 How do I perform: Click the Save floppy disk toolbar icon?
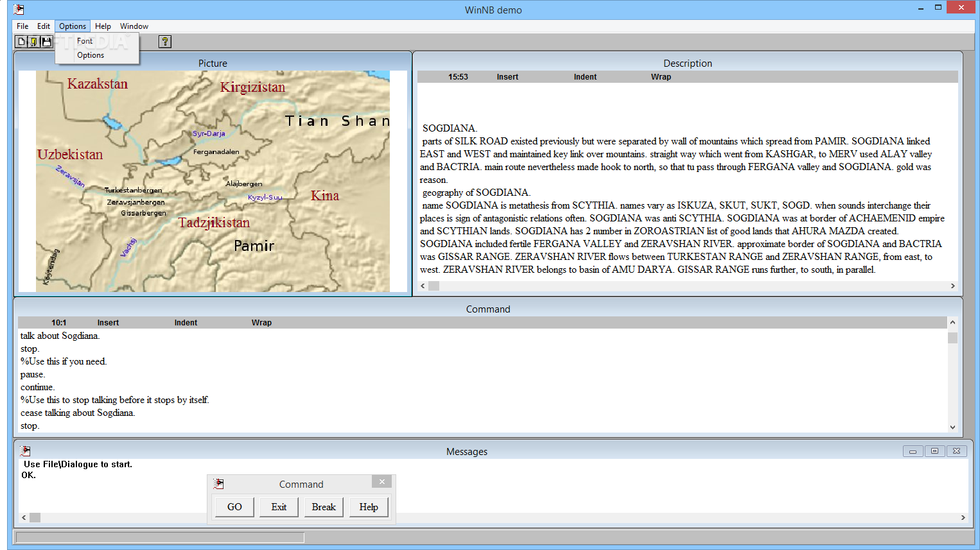click(x=46, y=42)
